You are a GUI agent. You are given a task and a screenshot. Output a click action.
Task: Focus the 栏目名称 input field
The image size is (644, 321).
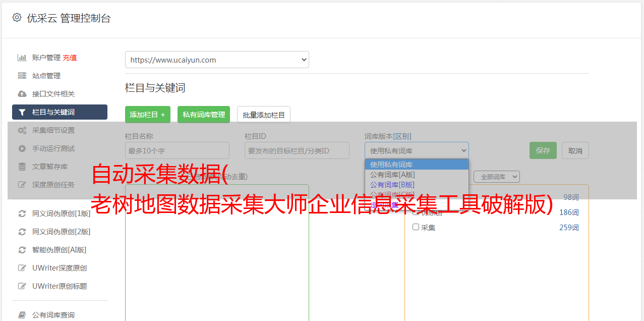tap(177, 150)
